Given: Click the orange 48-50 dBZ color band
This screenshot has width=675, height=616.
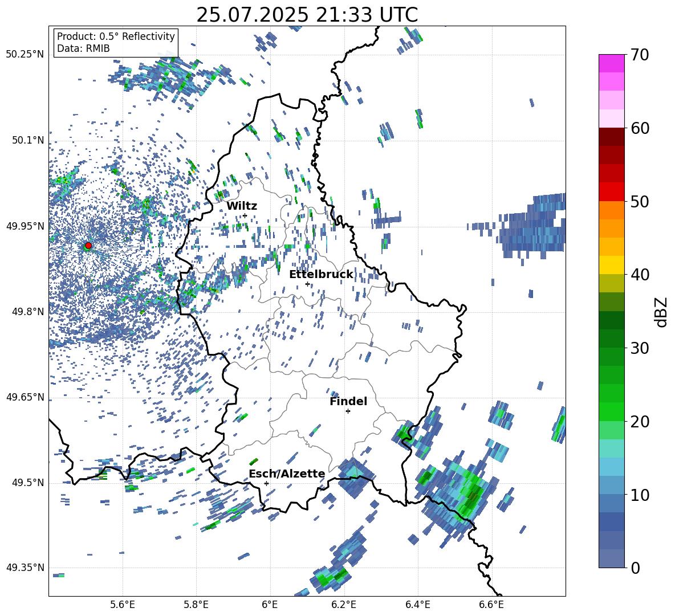Looking at the screenshot, I should 611,210.
